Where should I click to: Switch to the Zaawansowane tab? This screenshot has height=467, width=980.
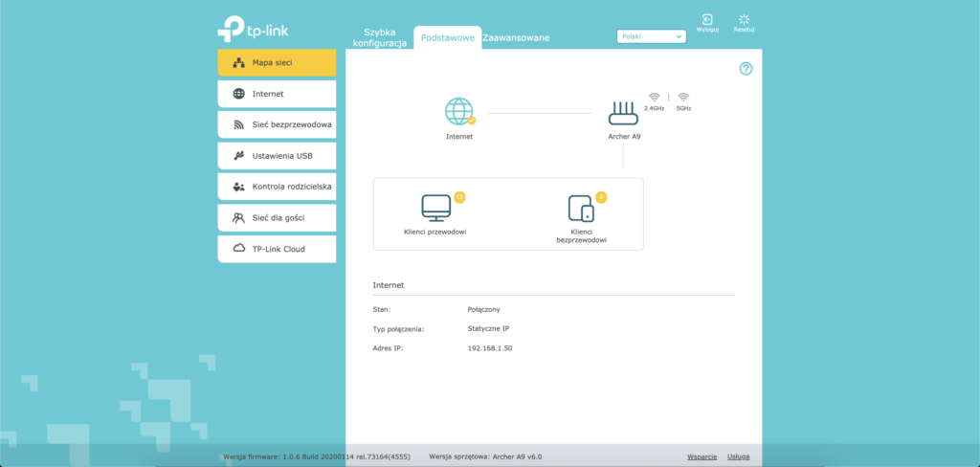(x=517, y=37)
